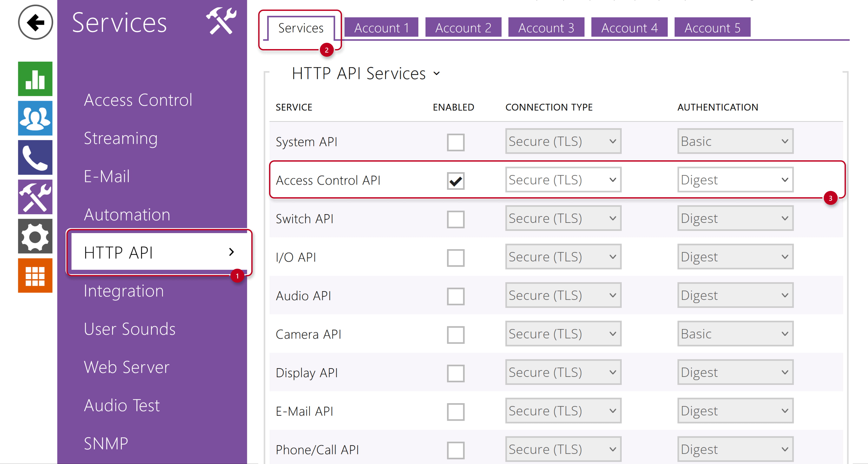Switch to the Account 2 tab
This screenshot has height=464, width=868.
pos(463,27)
